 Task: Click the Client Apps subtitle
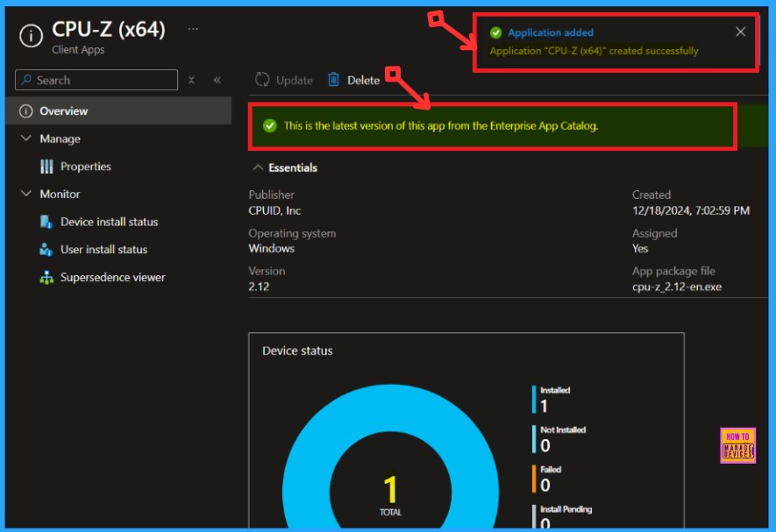pyautogui.click(x=78, y=49)
